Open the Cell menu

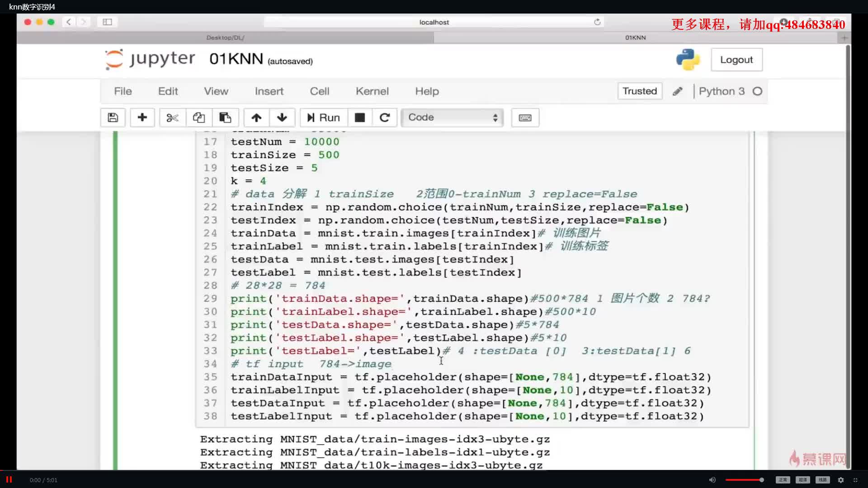[320, 91]
